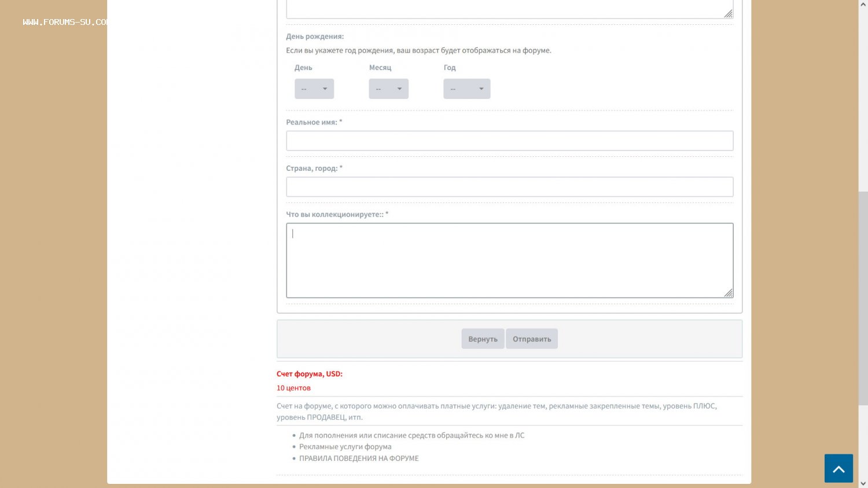Click the www.forums-su.com watermark text

65,22
